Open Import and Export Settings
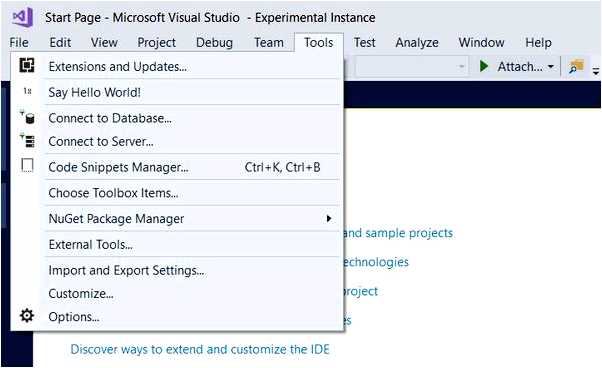Screen dimensions: 602x368 click(x=177, y=270)
